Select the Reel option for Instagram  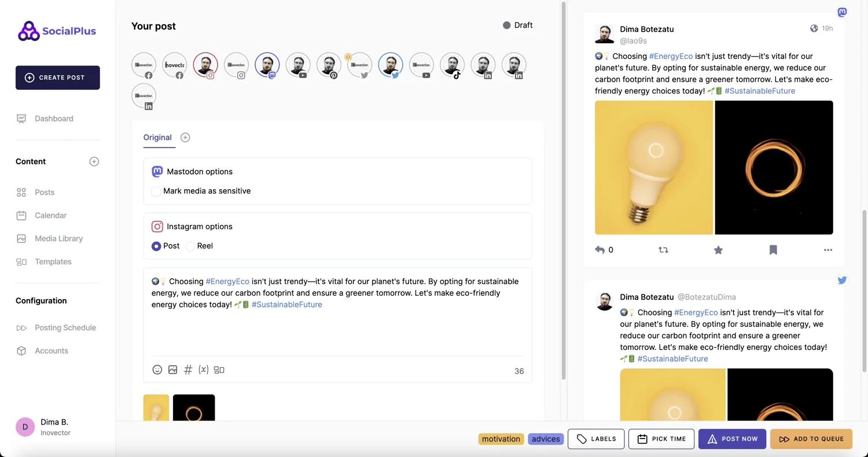[x=191, y=246]
